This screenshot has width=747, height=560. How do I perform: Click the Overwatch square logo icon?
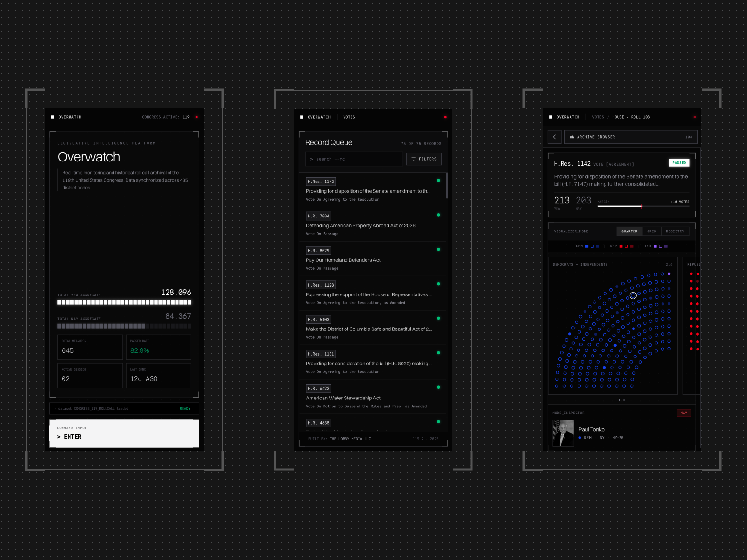[x=52, y=117]
